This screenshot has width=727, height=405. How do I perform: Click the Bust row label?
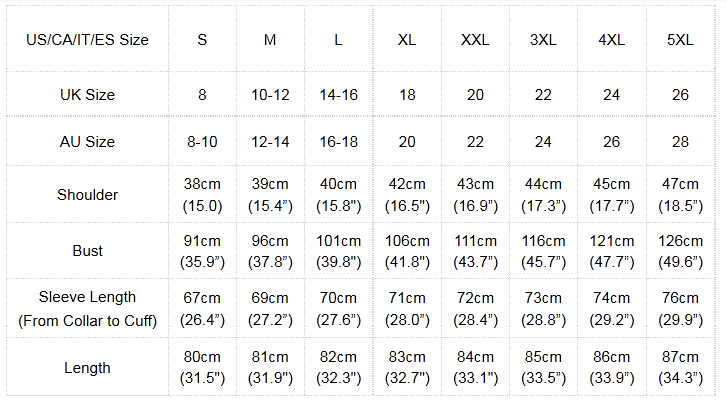pyautogui.click(x=88, y=251)
